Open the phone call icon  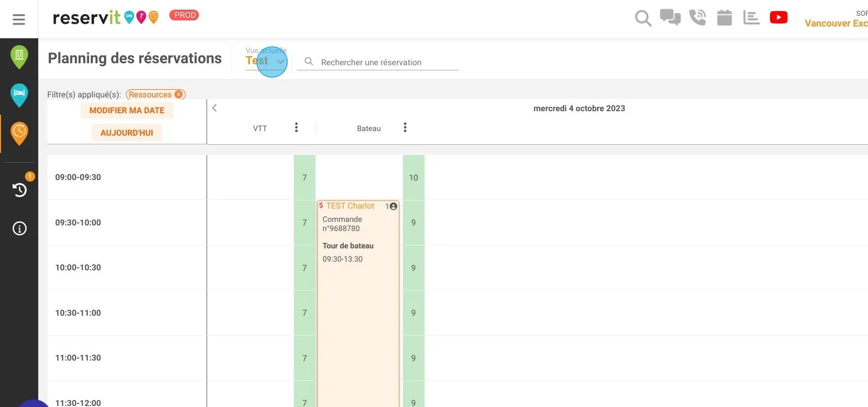[698, 17]
